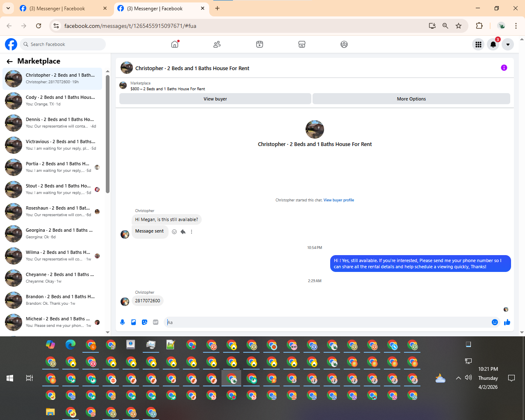Viewport: 525px width, 420px height.
Task: Open the browser profile avatar
Action: point(501,26)
